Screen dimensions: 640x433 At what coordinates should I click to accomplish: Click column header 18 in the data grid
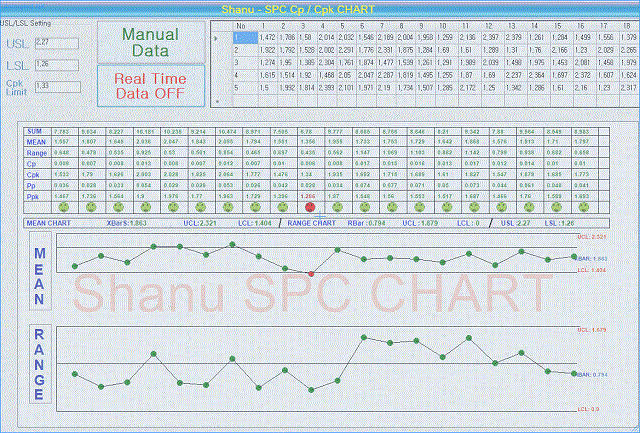pos(629,26)
